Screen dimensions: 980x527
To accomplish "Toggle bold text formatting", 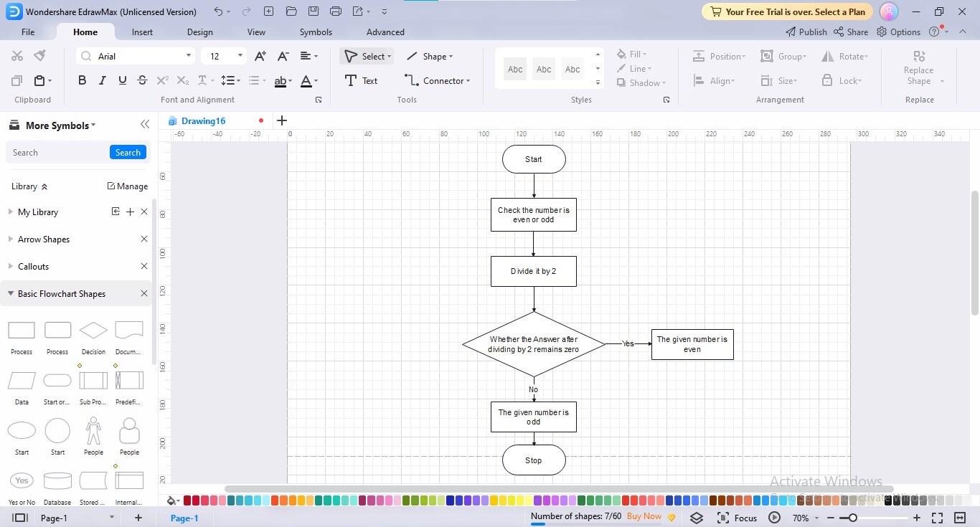I will 82,80.
